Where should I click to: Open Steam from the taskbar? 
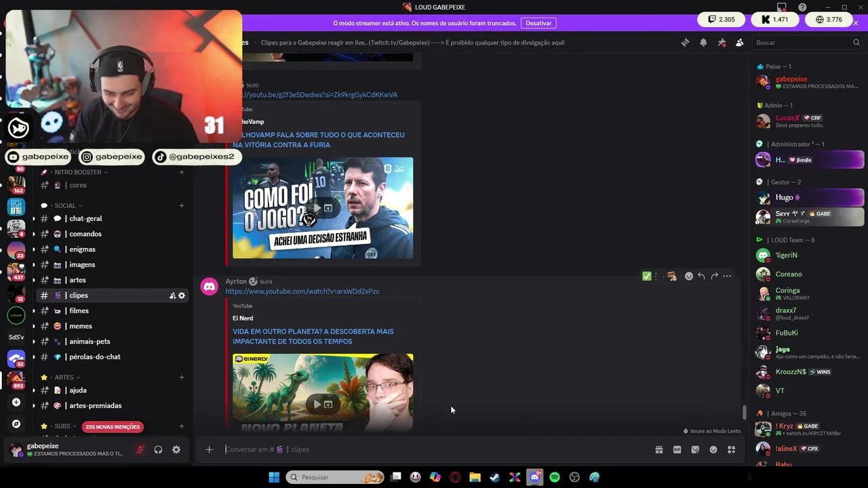coord(495,477)
